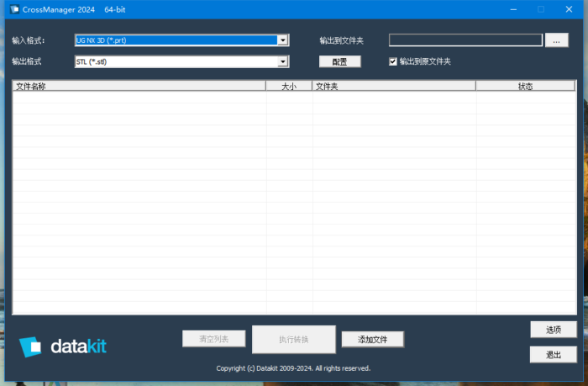The image size is (588, 386).
Task: Sort by the 状态 column header
Action: (525, 86)
